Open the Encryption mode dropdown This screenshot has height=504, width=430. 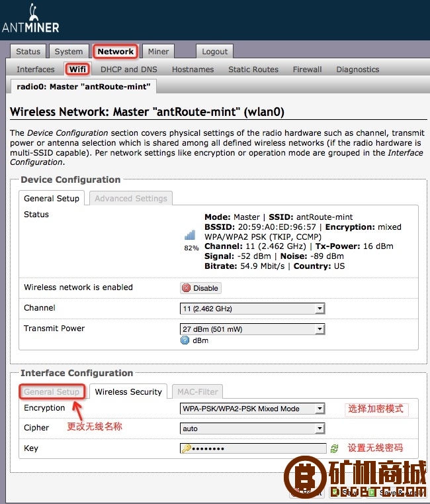tap(253, 409)
